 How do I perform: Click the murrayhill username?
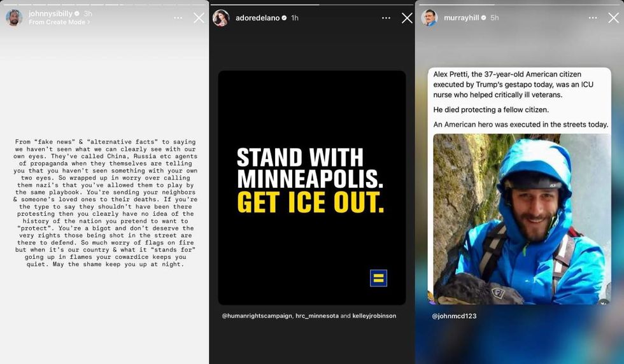click(x=461, y=18)
